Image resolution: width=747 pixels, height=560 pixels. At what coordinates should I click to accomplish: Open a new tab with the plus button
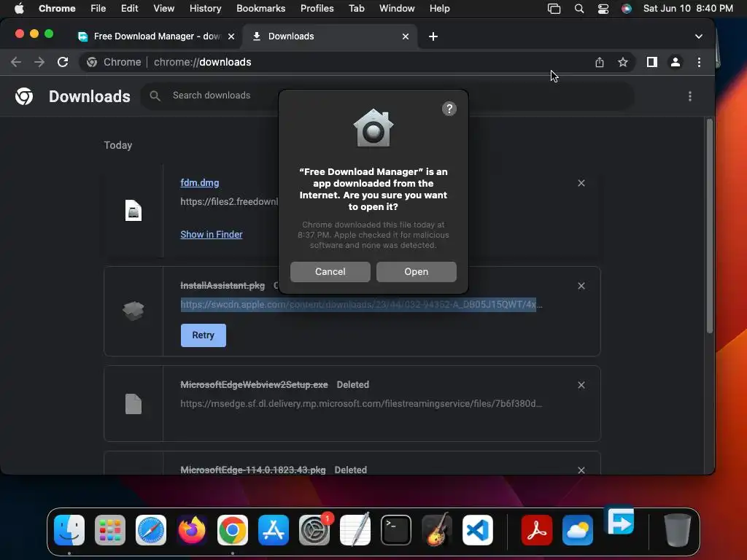pyautogui.click(x=433, y=36)
